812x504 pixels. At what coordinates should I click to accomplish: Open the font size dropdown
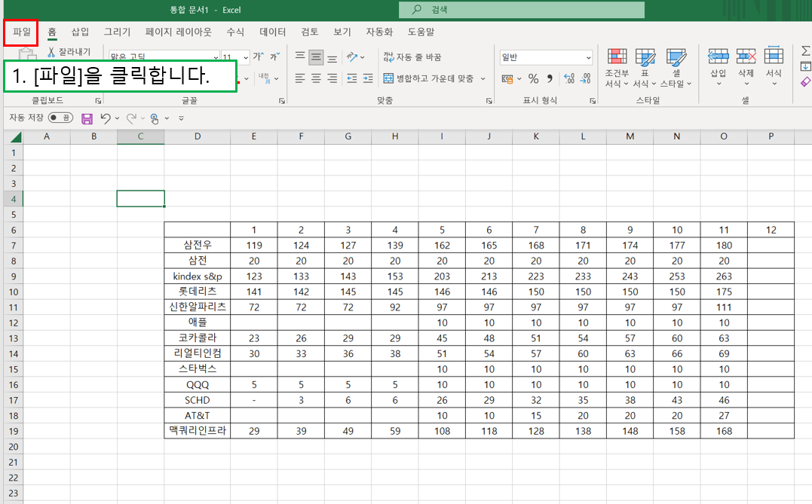click(x=246, y=57)
